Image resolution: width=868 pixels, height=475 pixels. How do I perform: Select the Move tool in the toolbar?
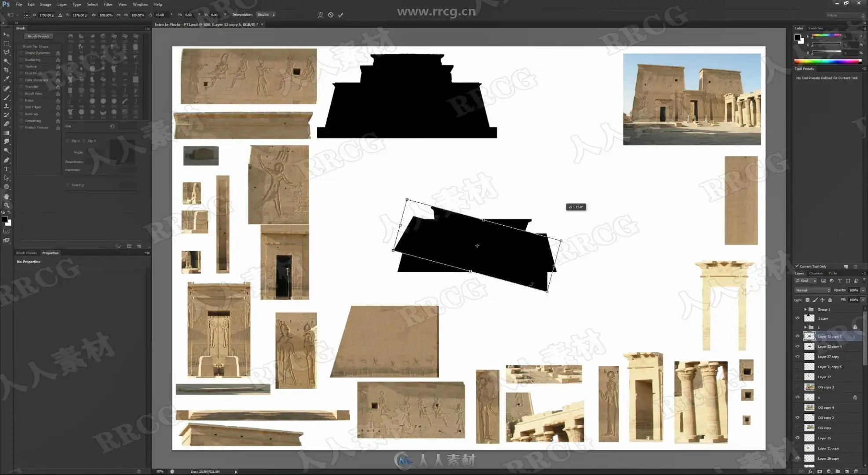click(x=7, y=34)
